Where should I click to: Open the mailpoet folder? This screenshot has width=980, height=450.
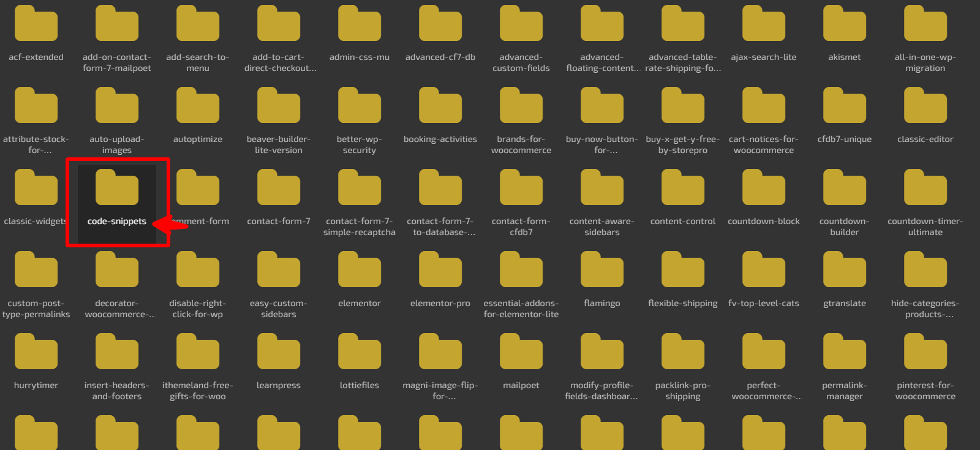click(521, 351)
